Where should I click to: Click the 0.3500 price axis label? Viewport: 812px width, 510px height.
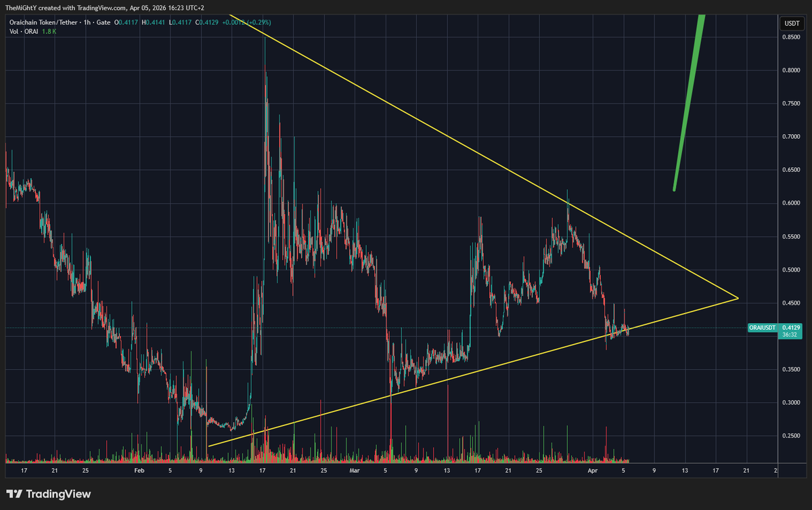coord(792,370)
